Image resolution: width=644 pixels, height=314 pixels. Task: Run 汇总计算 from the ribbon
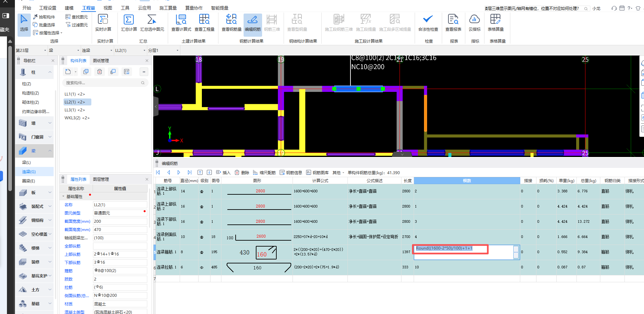pyautogui.click(x=129, y=23)
